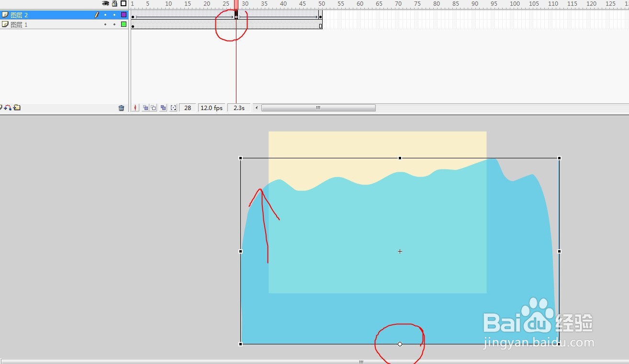Enable edit multiple frames
The image size is (629, 364).
click(163, 108)
